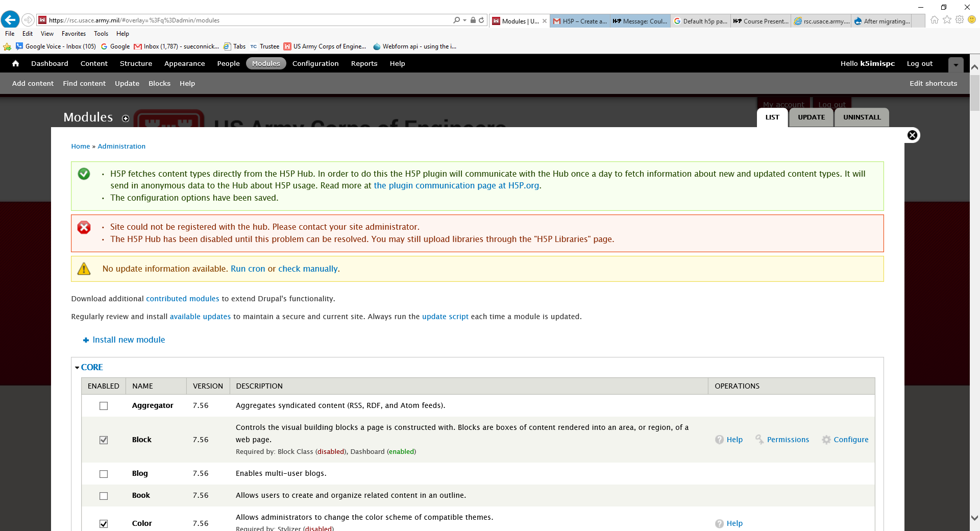Image resolution: width=980 pixels, height=531 pixels.
Task: Close the Modules overlay with X button
Action: coord(913,135)
